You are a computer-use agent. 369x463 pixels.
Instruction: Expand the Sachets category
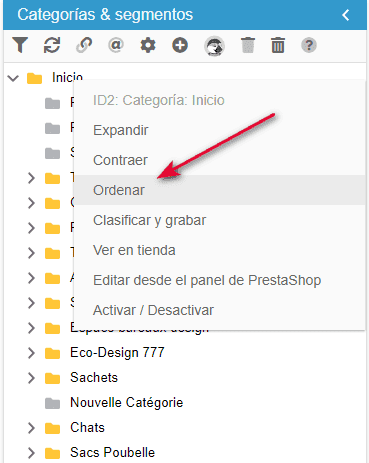31,378
